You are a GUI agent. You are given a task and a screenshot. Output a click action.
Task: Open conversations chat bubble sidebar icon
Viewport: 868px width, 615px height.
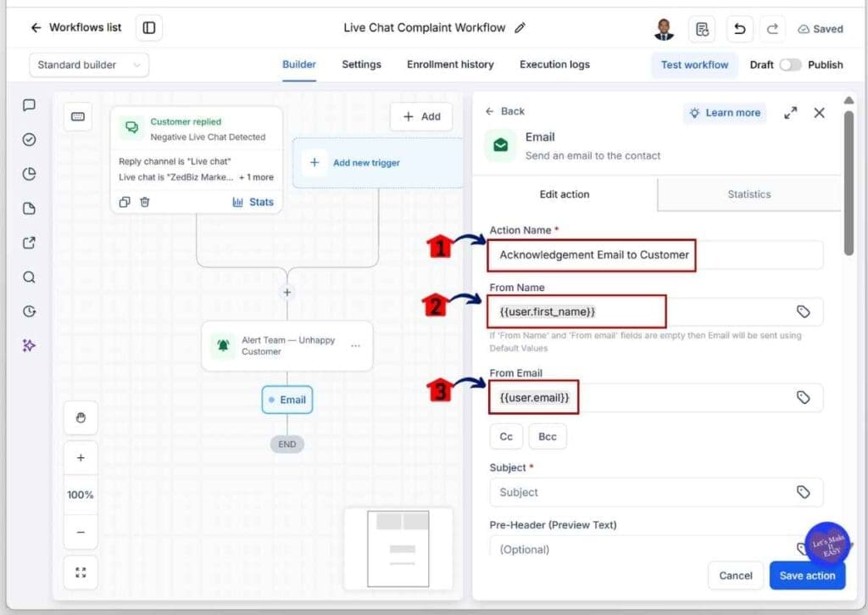30,105
